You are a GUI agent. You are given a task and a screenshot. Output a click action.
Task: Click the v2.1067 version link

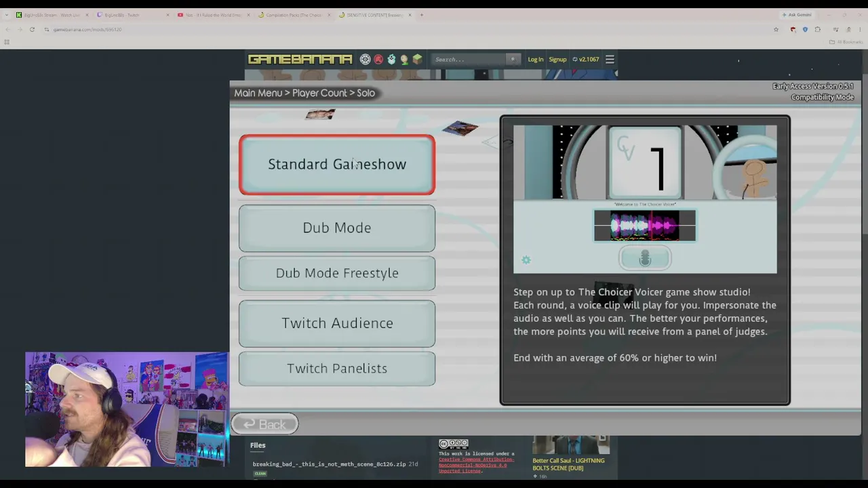tap(586, 60)
